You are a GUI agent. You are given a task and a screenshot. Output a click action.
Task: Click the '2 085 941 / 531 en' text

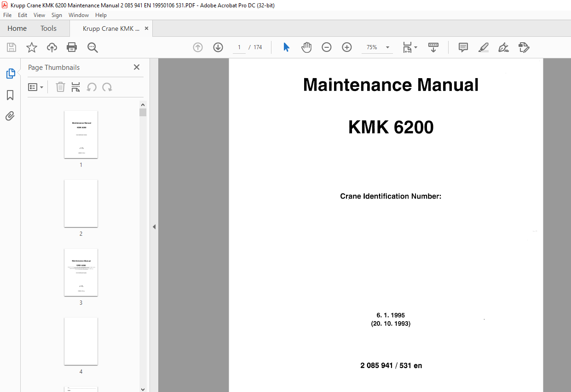point(391,366)
